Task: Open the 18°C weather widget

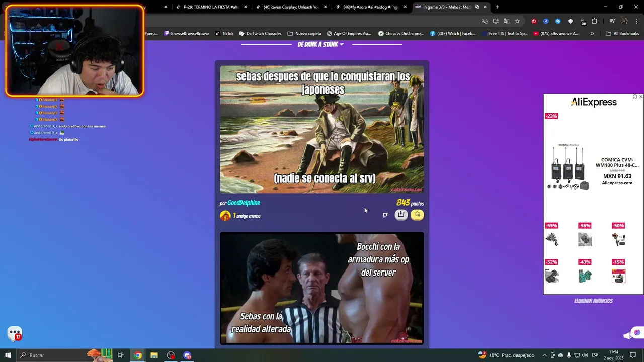Action: pyautogui.click(x=506, y=355)
